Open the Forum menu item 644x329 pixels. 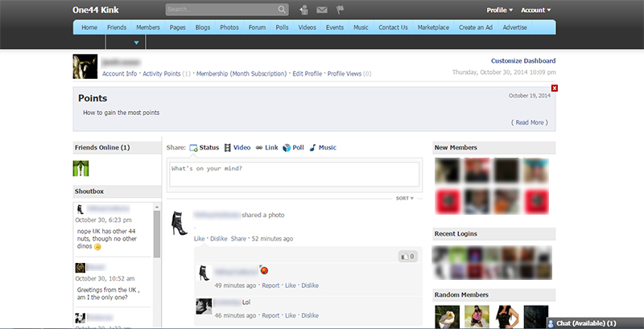[x=257, y=27]
